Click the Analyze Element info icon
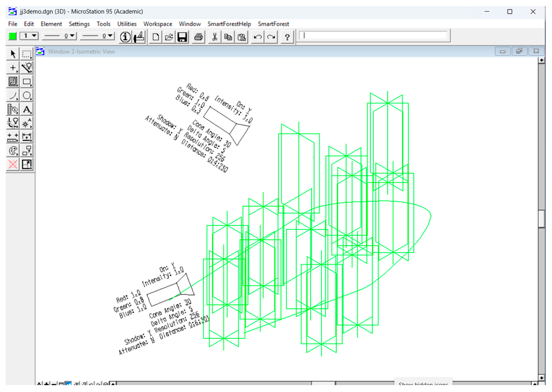Image resolution: width=552 pixels, height=392 pixels. pos(125,37)
